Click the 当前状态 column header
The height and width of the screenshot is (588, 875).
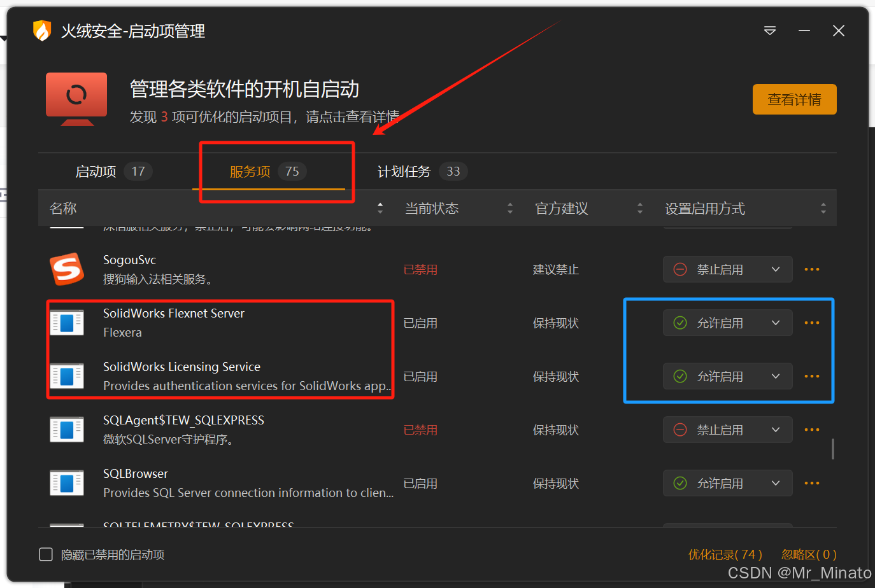(x=432, y=208)
